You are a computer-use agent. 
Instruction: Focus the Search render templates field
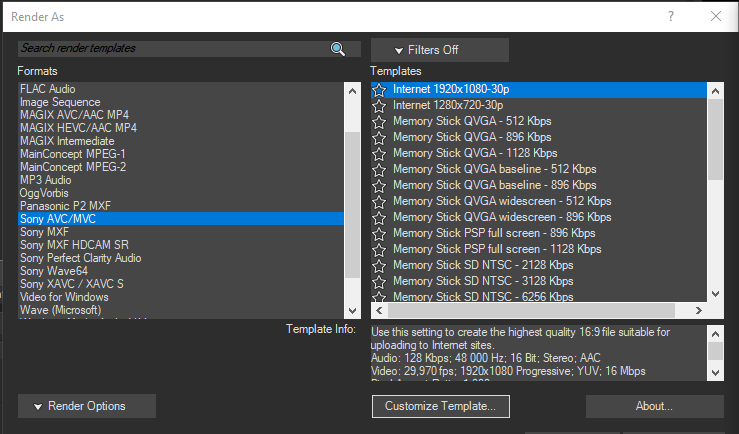pos(170,49)
